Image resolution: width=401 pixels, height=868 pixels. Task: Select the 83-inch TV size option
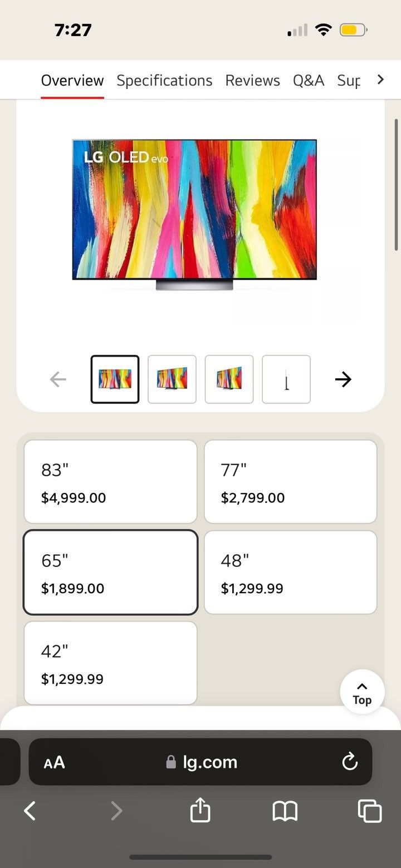point(110,481)
